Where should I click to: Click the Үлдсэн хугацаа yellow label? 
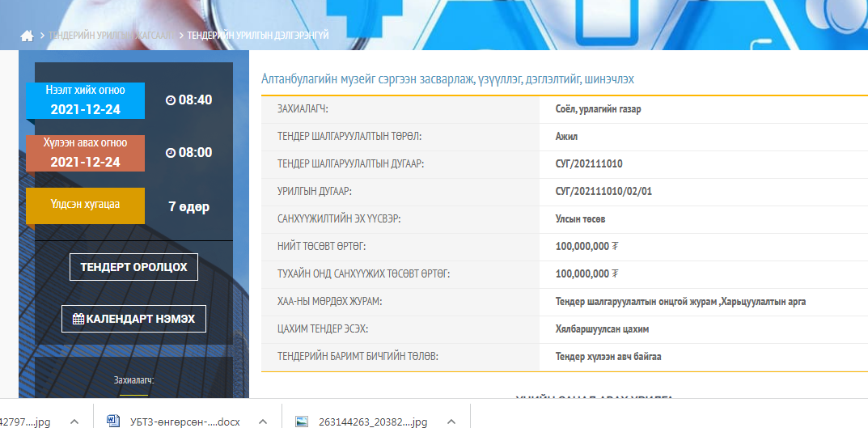(85, 206)
